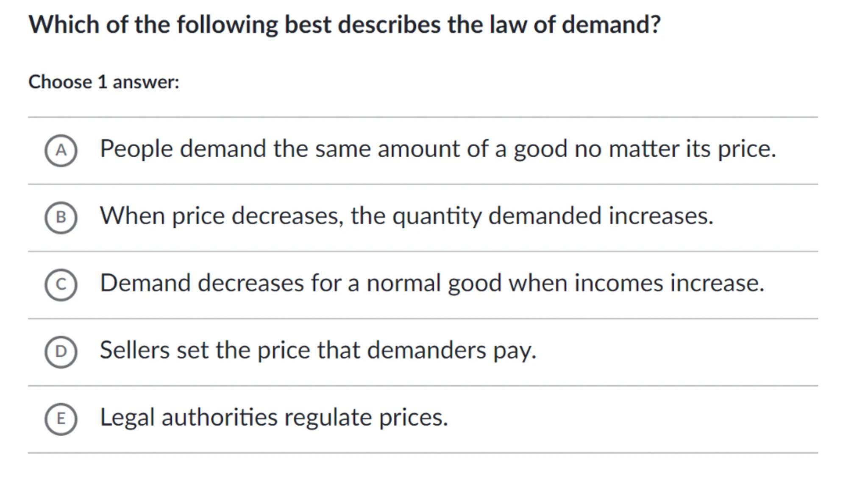Choose the option C circle
The height and width of the screenshot is (485, 868).
[61, 284]
